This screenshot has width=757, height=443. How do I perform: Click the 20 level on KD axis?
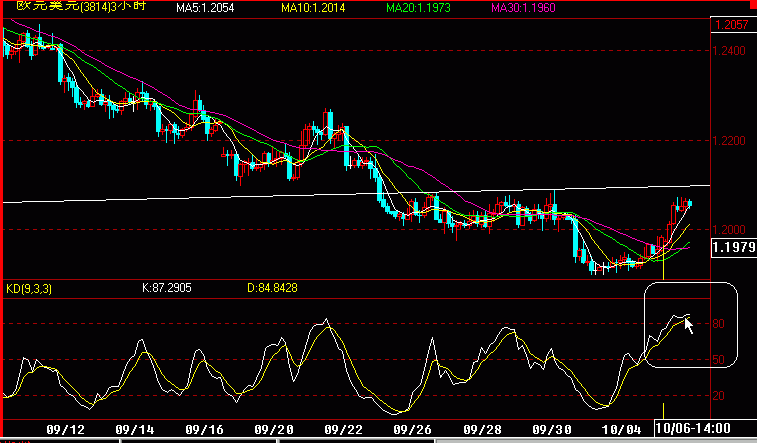[718, 396]
